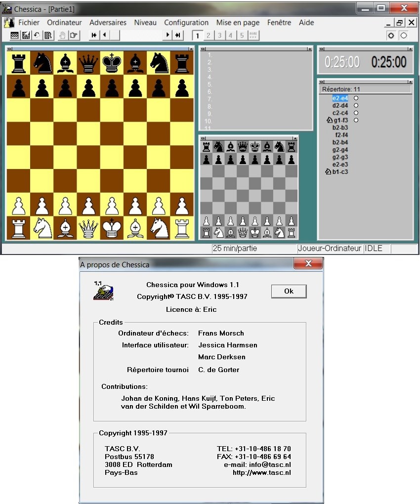The image size is (420, 504).
Task: Click the new game chessboard toolbar icon
Action: pos(14,36)
